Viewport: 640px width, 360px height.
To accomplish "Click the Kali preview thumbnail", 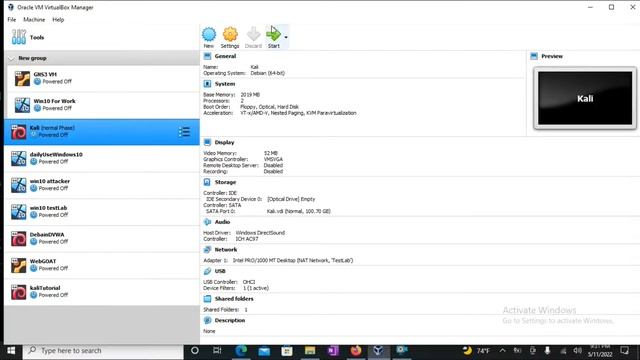I will coord(585,98).
